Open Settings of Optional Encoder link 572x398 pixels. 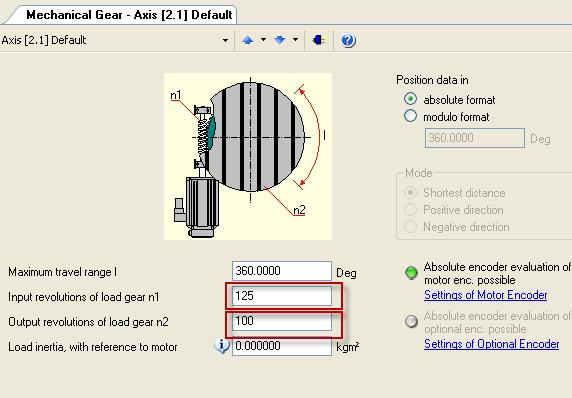[491, 344]
